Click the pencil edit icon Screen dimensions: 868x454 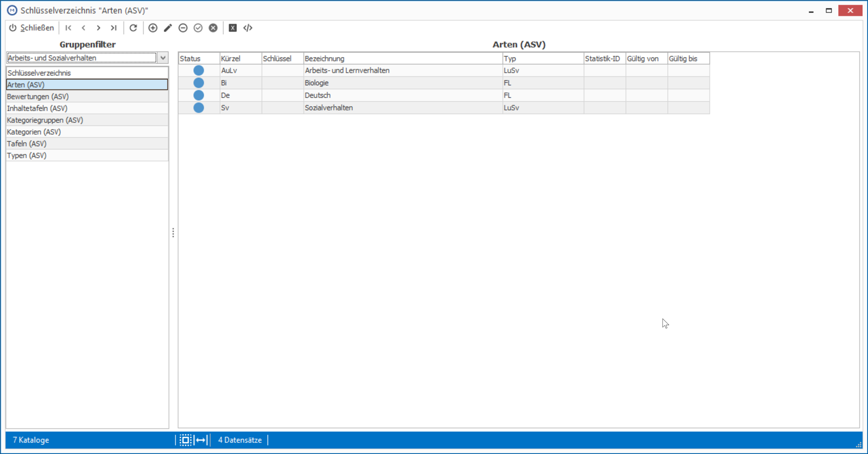tap(168, 28)
